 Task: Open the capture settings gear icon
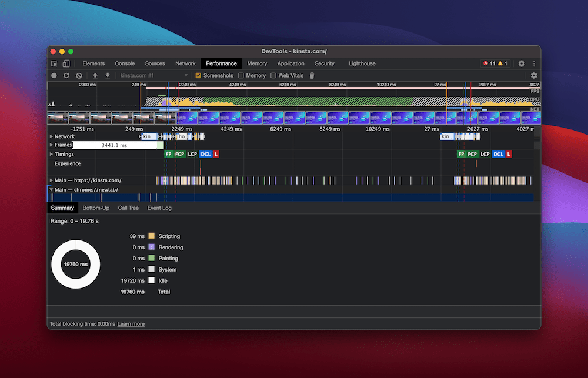534,76
